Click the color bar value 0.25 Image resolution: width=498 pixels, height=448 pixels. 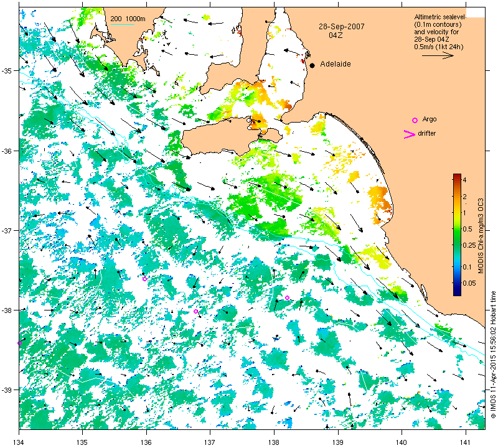point(469,245)
